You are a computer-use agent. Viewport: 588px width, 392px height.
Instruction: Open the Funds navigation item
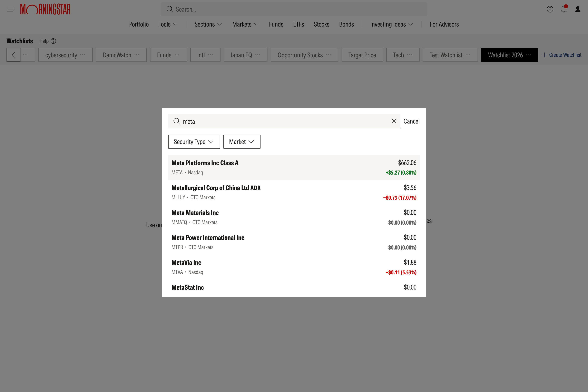click(276, 24)
